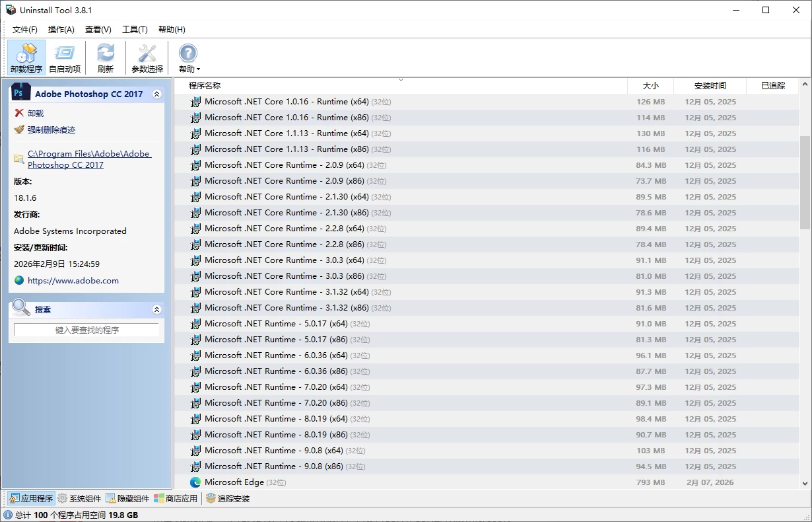Open the 文件(F) menu
The height and width of the screenshot is (522, 812).
pyautogui.click(x=25, y=30)
